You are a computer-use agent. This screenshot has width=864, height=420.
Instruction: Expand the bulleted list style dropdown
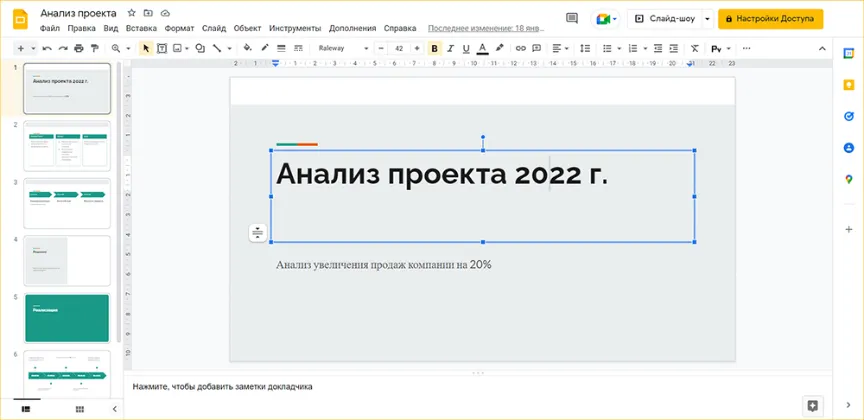point(620,49)
